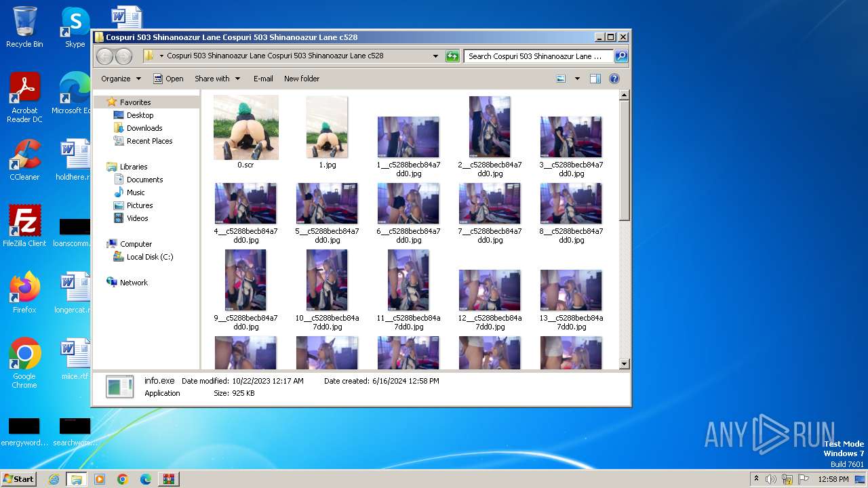Click New folder in the toolbar

coord(302,79)
